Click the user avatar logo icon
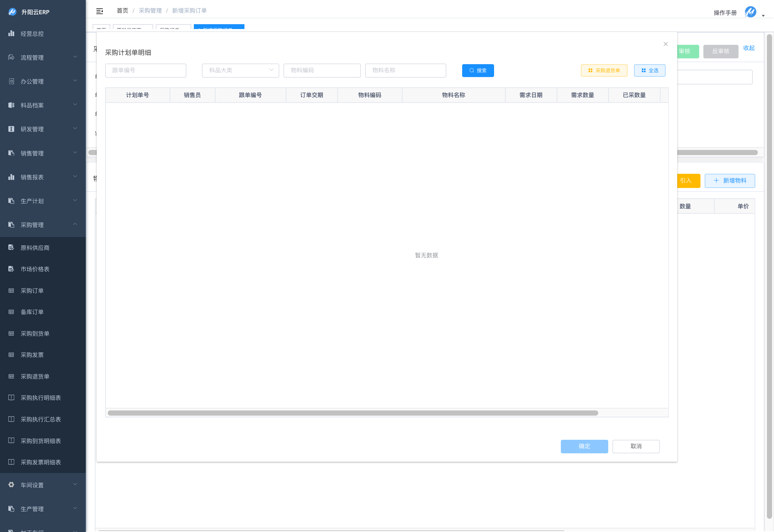 tap(750, 12)
